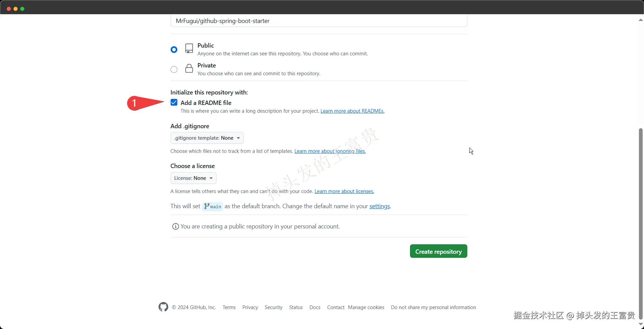Uncheck the Add a README file checkbox
644x329 pixels.
coord(174,103)
